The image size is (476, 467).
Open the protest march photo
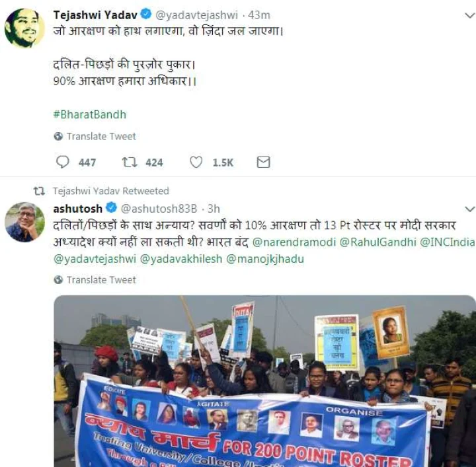tap(264, 381)
